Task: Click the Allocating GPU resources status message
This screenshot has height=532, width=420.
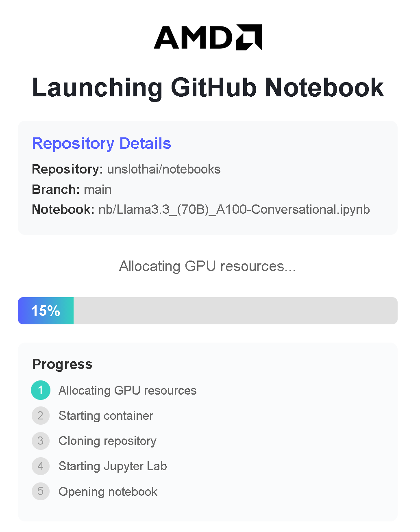Action: (x=207, y=266)
